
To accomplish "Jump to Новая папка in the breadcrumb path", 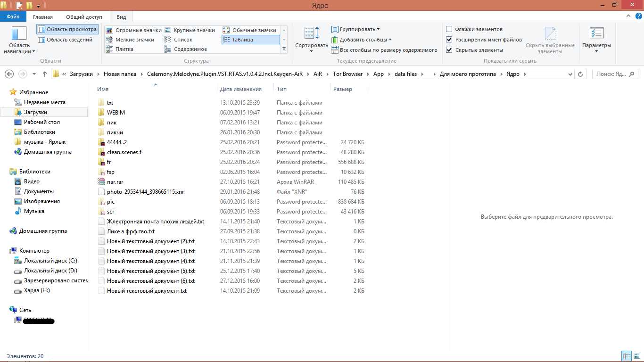I will point(120,74).
